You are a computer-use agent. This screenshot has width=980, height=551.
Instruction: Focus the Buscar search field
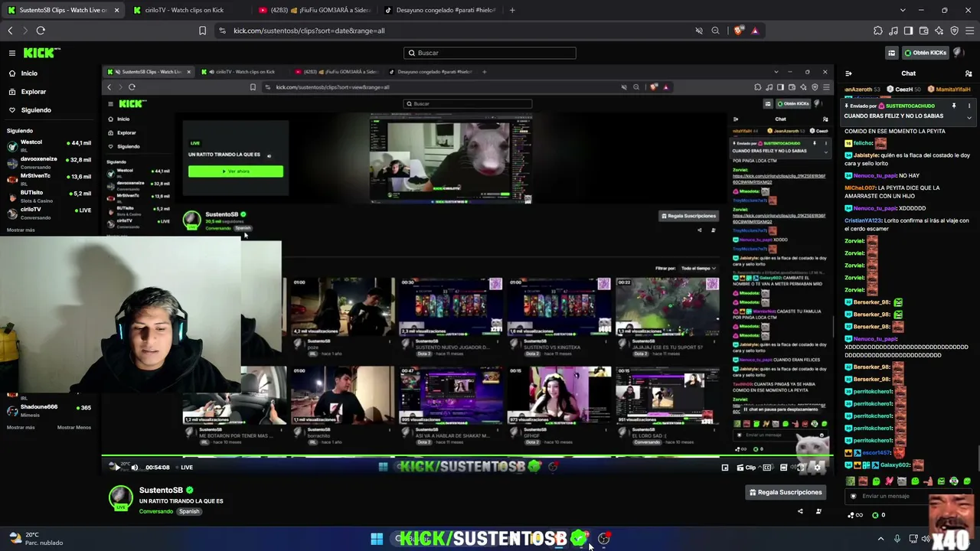pyautogui.click(x=490, y=53)
